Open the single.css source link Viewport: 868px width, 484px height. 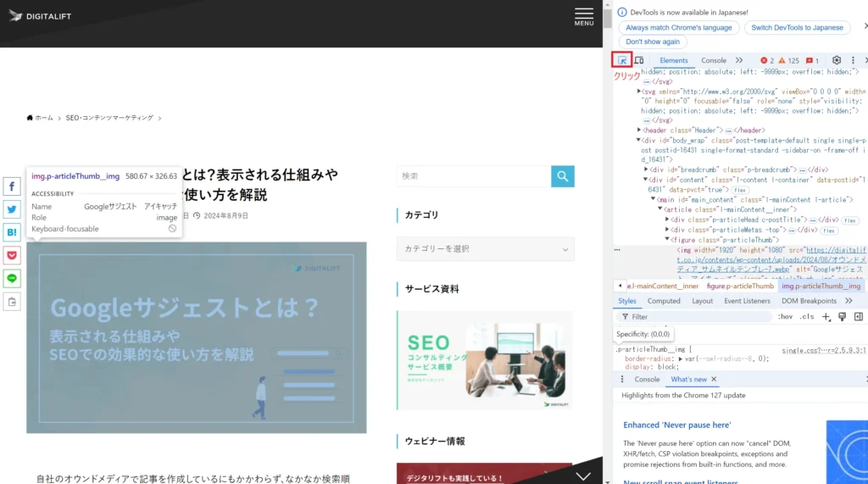824,351
